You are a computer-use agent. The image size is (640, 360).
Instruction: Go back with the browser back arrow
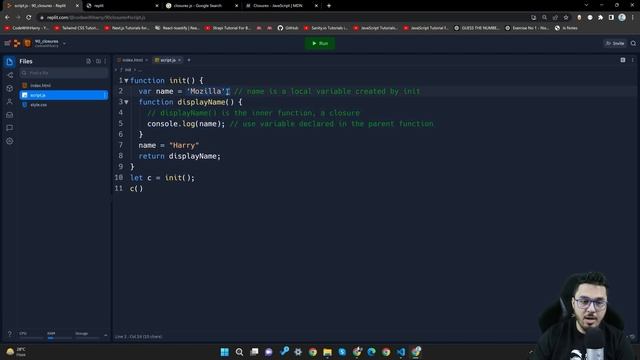pos(7,18)
